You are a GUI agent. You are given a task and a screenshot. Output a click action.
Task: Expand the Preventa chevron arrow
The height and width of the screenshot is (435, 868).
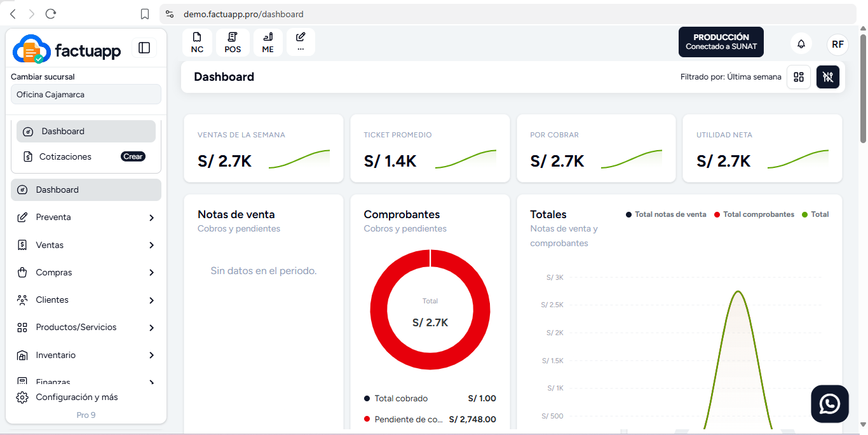point(151,217)
